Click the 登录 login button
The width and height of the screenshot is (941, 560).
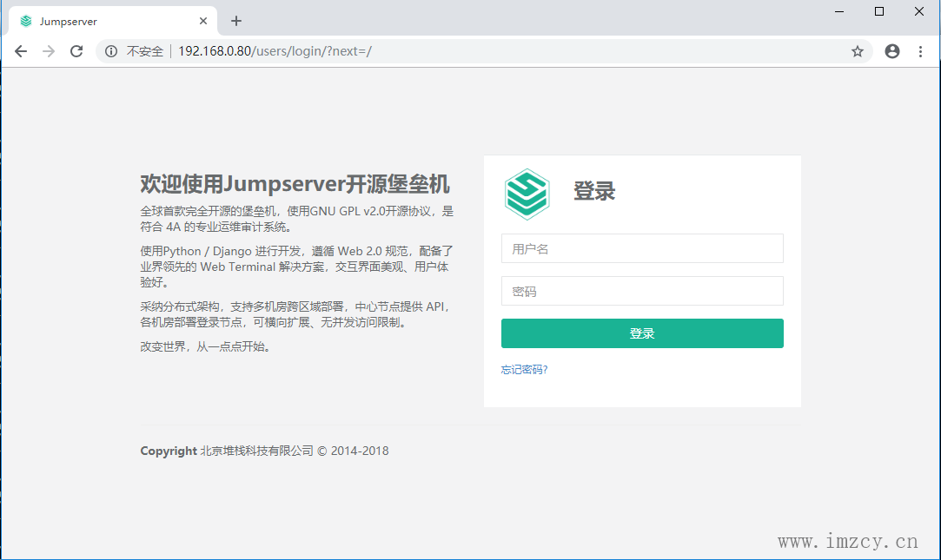pos(642,333)
